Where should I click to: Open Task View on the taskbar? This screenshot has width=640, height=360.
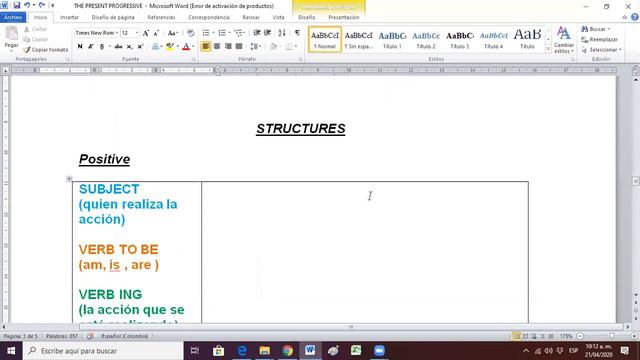[195, 351]
